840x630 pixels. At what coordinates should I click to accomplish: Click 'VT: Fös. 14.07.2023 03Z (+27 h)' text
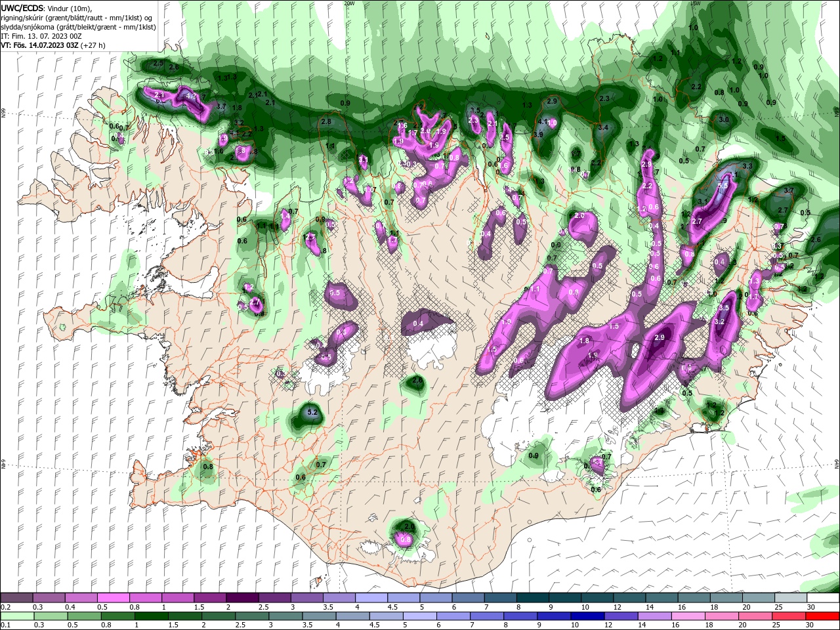[53, 45]
